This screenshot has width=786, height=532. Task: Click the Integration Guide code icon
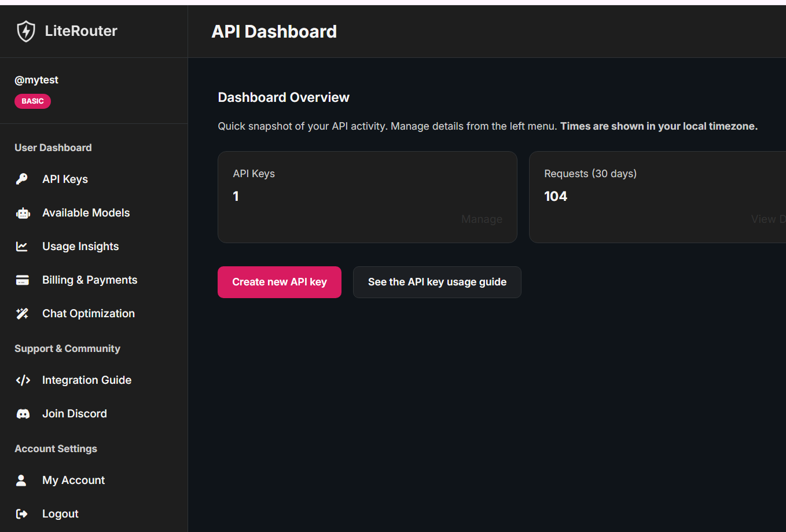pos(23,380)
